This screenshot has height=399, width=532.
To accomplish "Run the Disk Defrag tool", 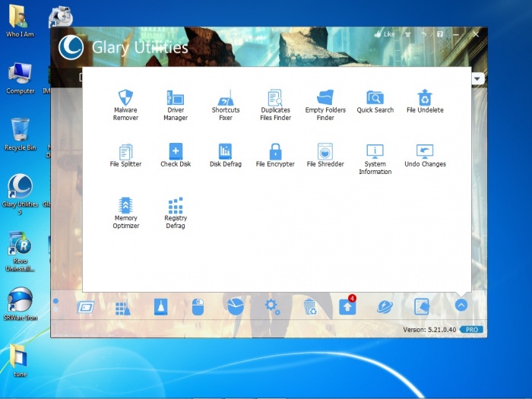I will [226, 152].
